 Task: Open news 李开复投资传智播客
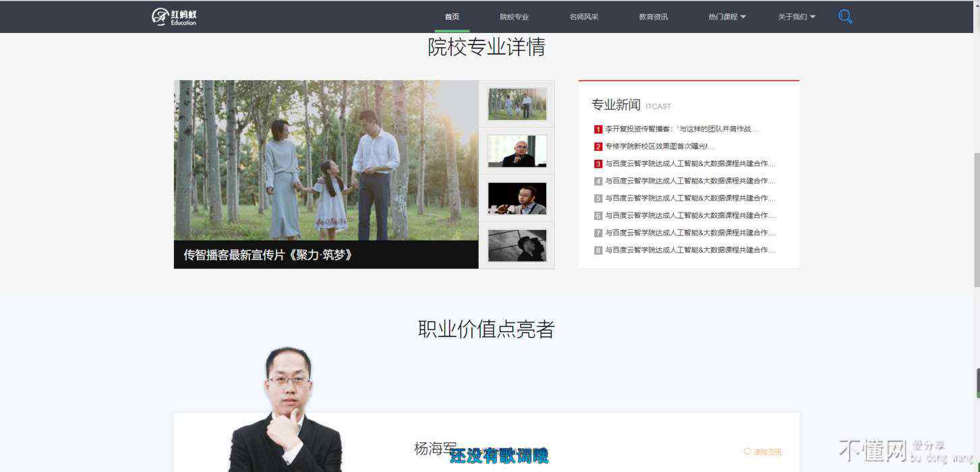point(682,129)
